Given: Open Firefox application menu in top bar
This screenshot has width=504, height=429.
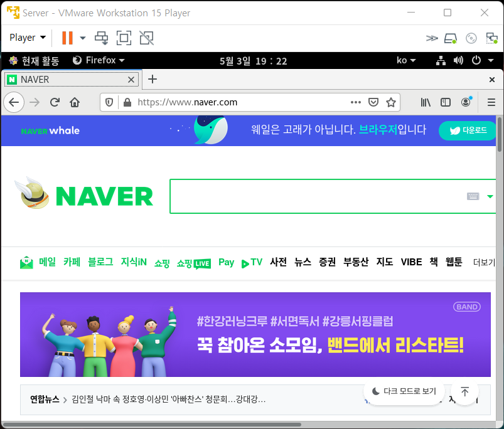Looking at the screenshot, I should 99,60.
